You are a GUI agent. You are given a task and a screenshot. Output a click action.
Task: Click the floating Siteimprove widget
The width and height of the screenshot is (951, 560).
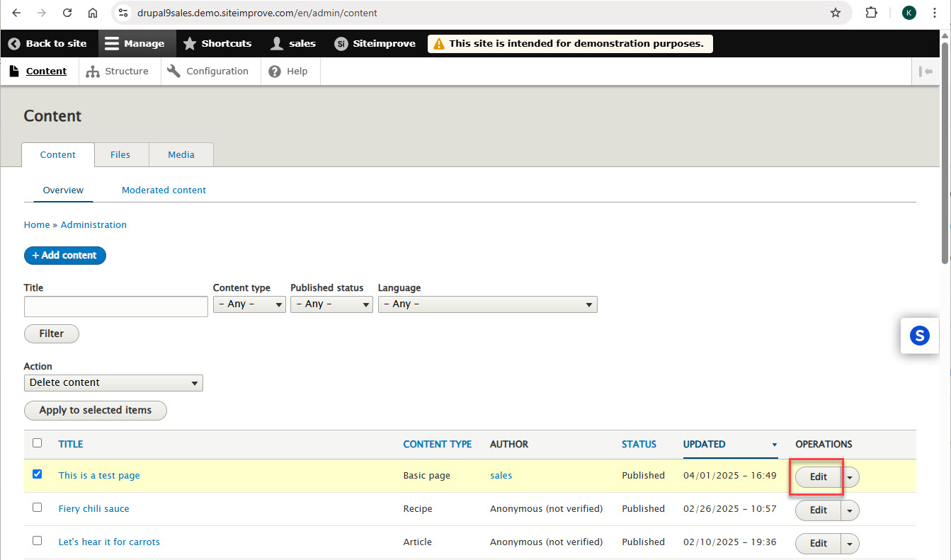(920, 336)
